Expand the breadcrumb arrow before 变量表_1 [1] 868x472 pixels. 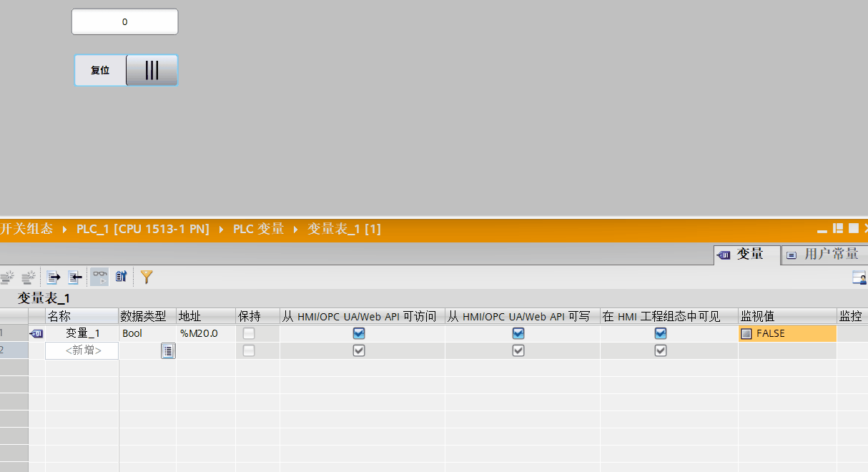[296, 230]
